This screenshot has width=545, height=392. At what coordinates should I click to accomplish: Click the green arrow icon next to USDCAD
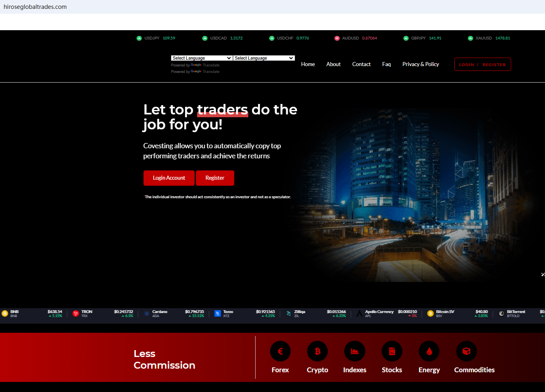click(x=205, y=38)
